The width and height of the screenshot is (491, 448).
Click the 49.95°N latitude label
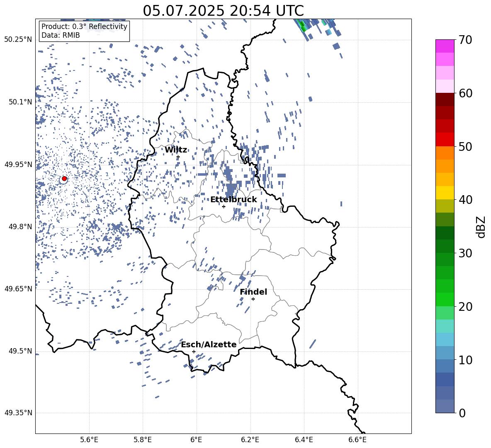[x=18, y=164]
